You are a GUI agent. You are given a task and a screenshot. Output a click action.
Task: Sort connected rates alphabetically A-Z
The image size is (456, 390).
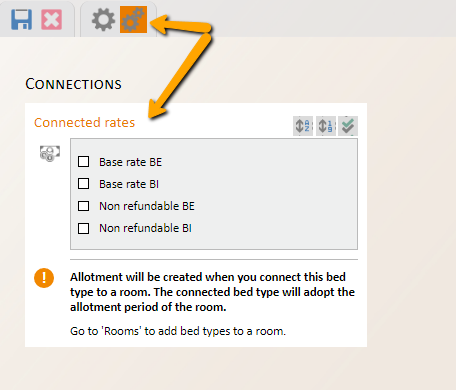(303, 126)
